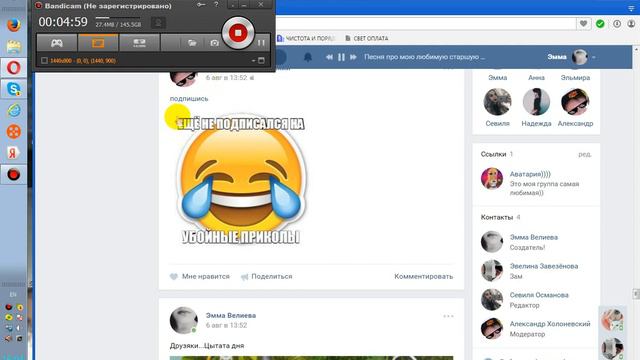Take a screenshot with Bandicam camera icon

(214, 43)
